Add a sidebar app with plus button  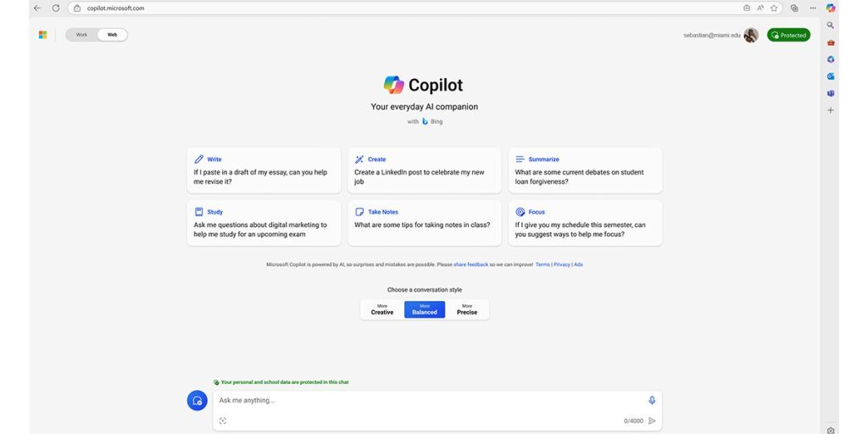click(831, 110)
